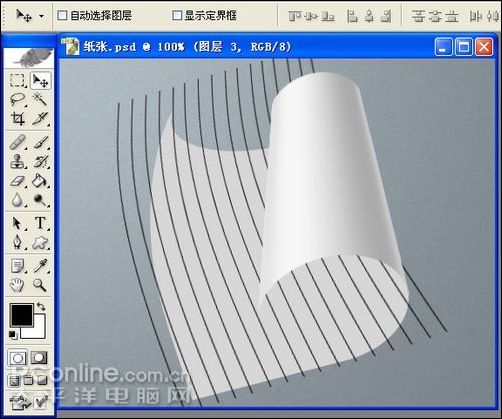Align left edges in options bar

pyautogui.click(x=352, y=16)
